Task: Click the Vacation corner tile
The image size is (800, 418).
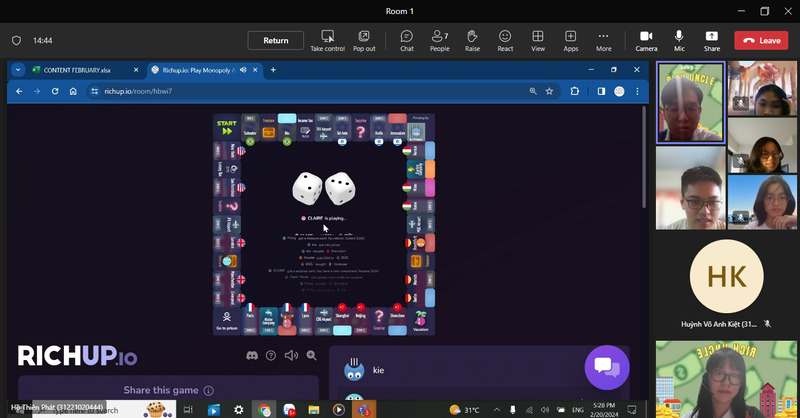Action: (420, 321)
